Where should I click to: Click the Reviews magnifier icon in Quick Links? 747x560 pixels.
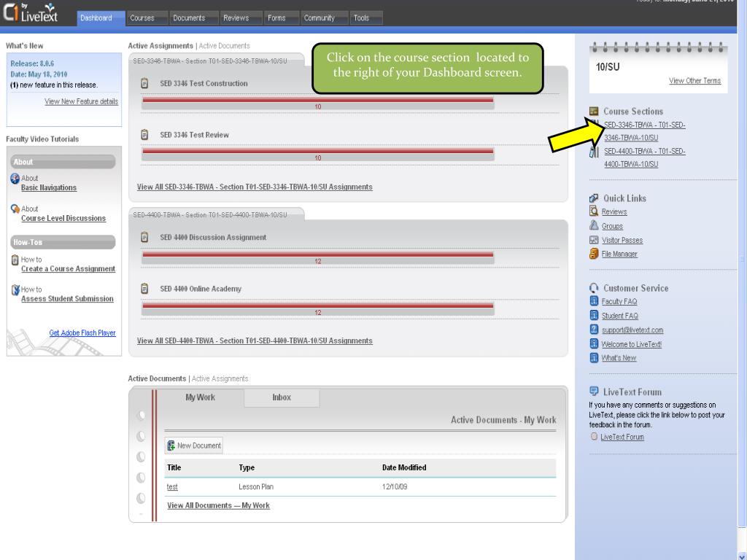click(594, 211)
